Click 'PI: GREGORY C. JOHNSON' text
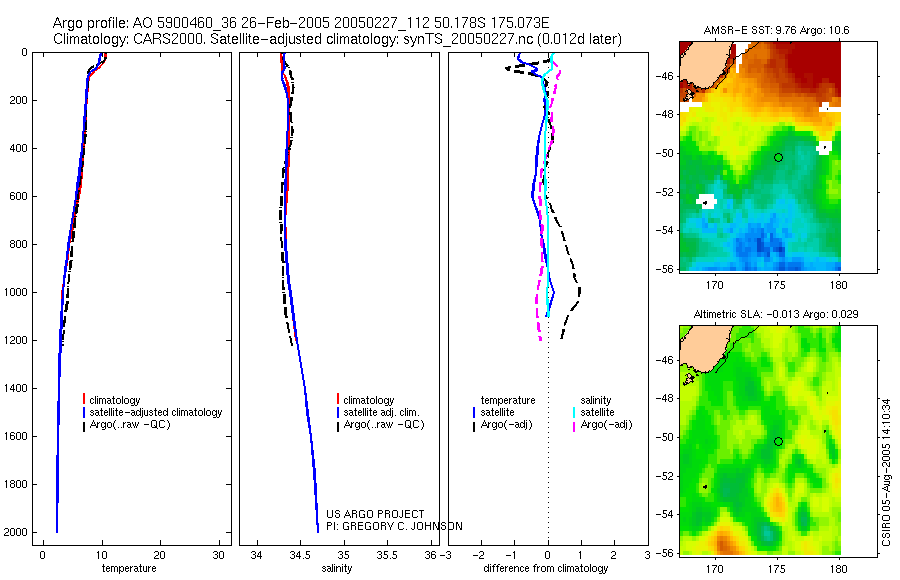 (394, 527)
